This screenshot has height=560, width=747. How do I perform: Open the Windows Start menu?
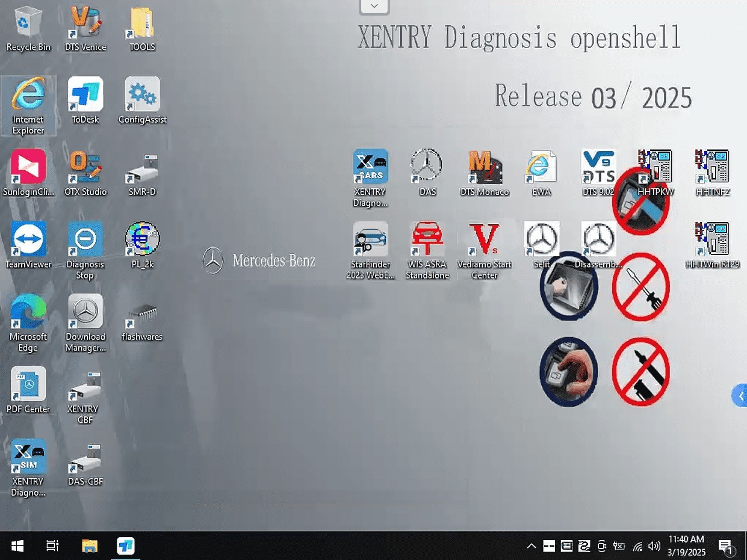pos(17,546)
